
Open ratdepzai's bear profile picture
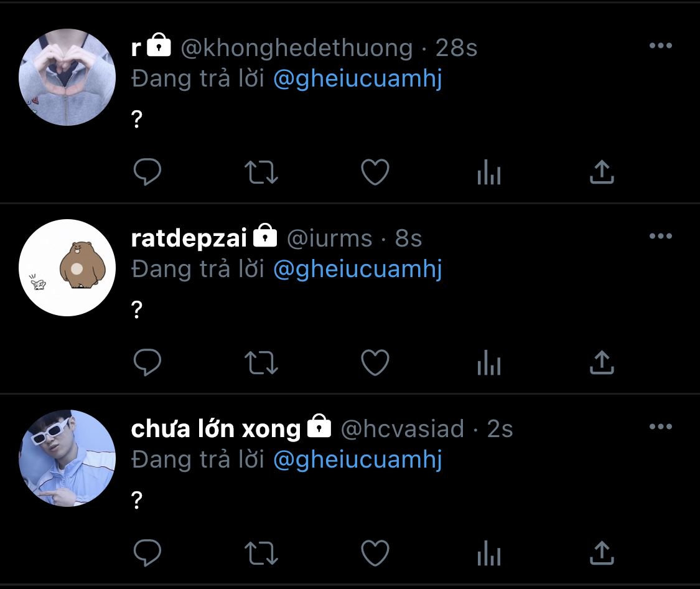point(67,268)
